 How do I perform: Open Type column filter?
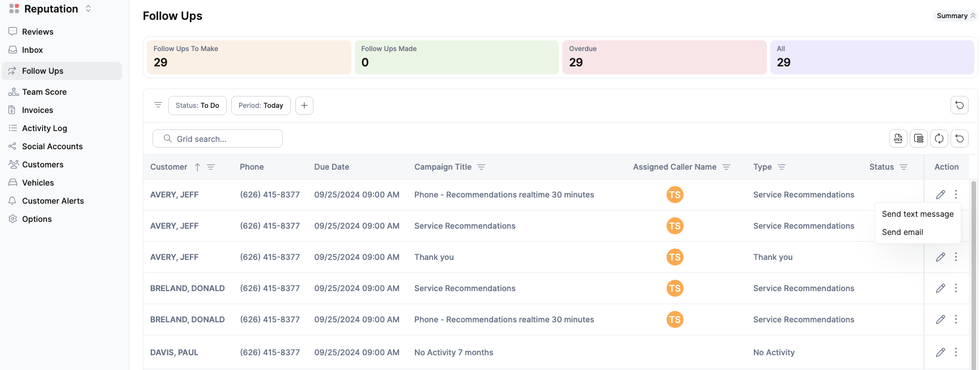(x=782, y=167)
